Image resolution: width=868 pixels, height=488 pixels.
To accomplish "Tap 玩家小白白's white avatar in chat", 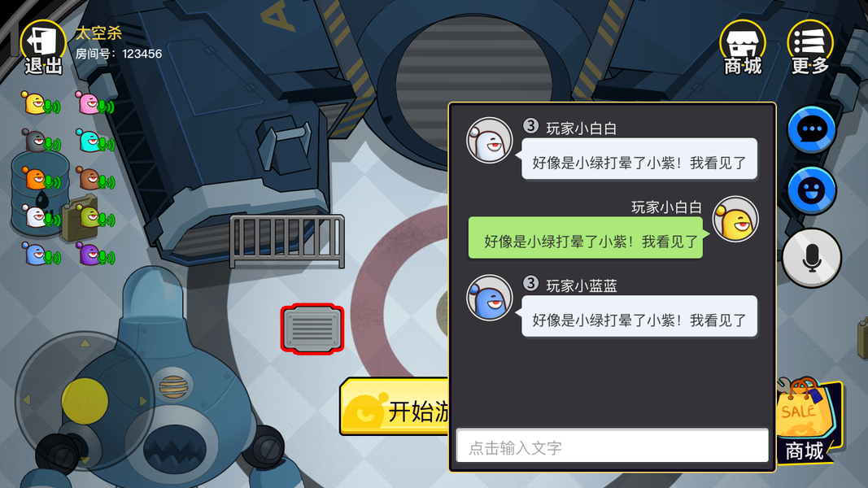I will 490,141.
